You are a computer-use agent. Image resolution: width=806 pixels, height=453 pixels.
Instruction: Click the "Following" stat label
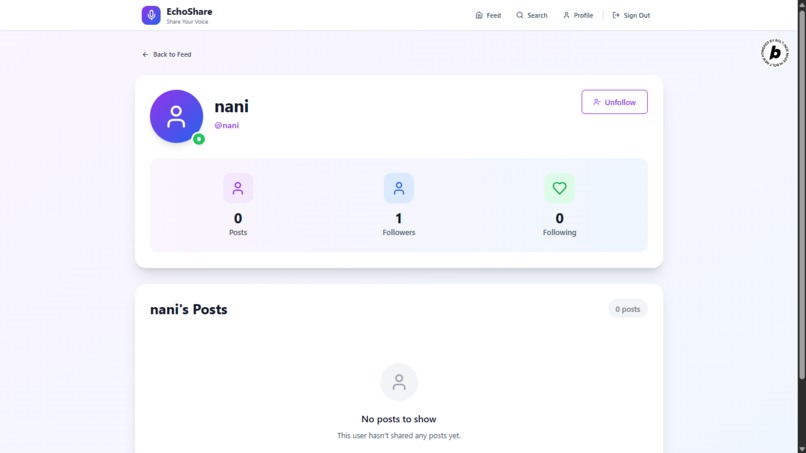tap(559, 232)
